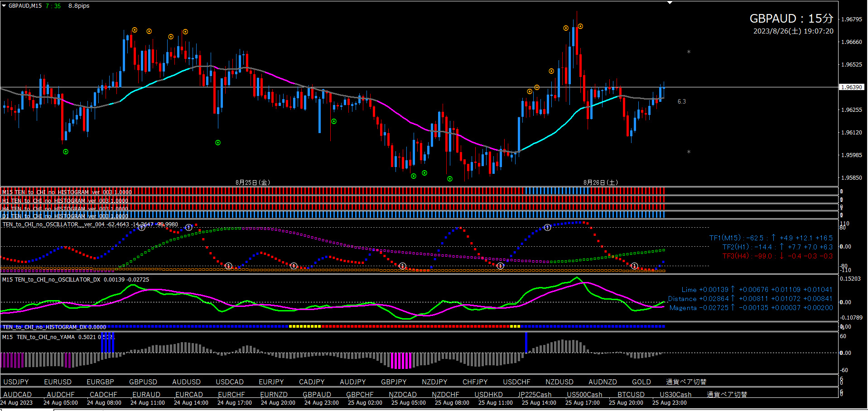This screenshot has width=868, height=411.
Task: Pick the CHFJPY symbol
Action: tap(475, 382)
